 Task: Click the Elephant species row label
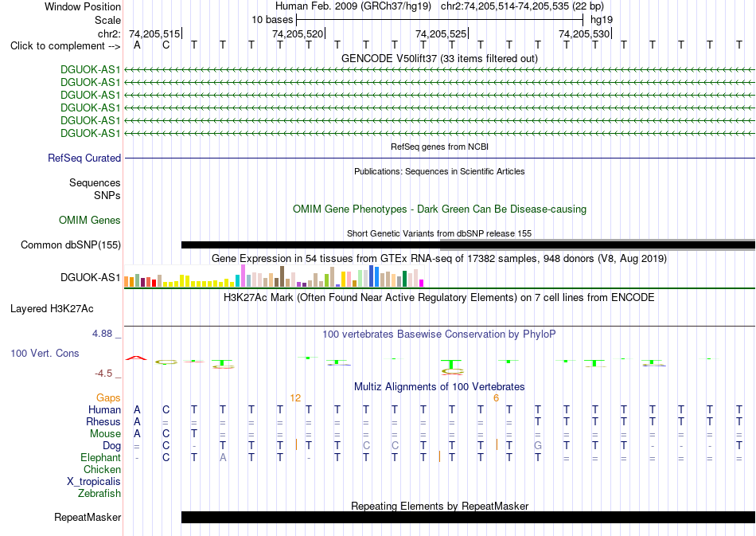[101, 457]
